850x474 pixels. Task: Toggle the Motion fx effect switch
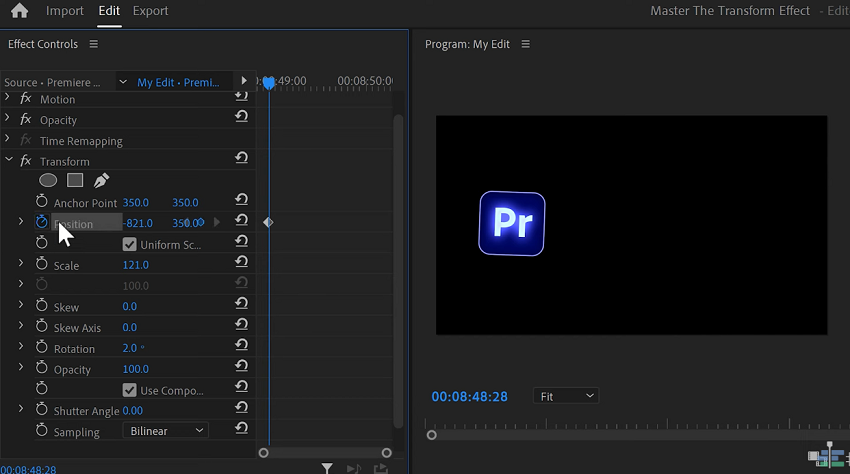25,98
